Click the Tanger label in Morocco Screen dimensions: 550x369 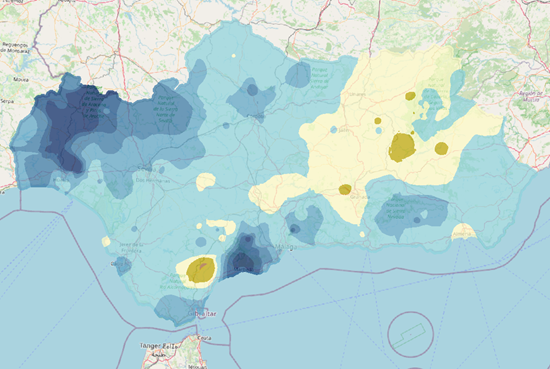150,345
